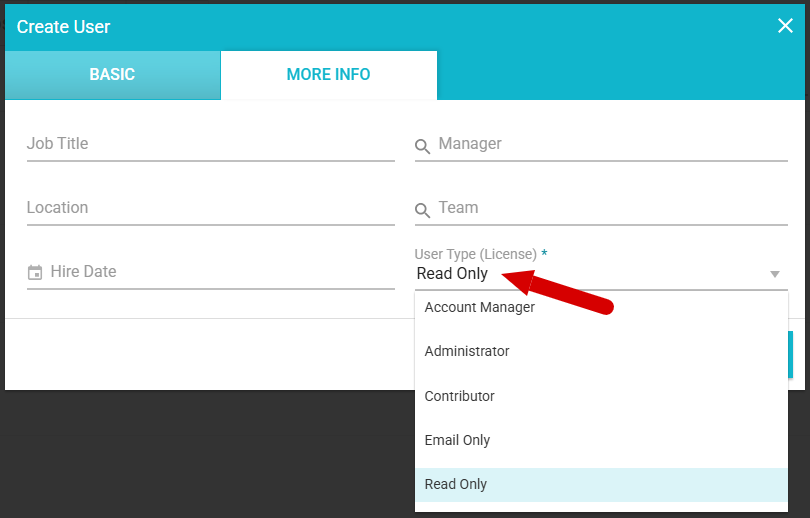Pick Contributor from the dropdown list
The height and width of the screenshot is (518, 810).
(460, 396)
